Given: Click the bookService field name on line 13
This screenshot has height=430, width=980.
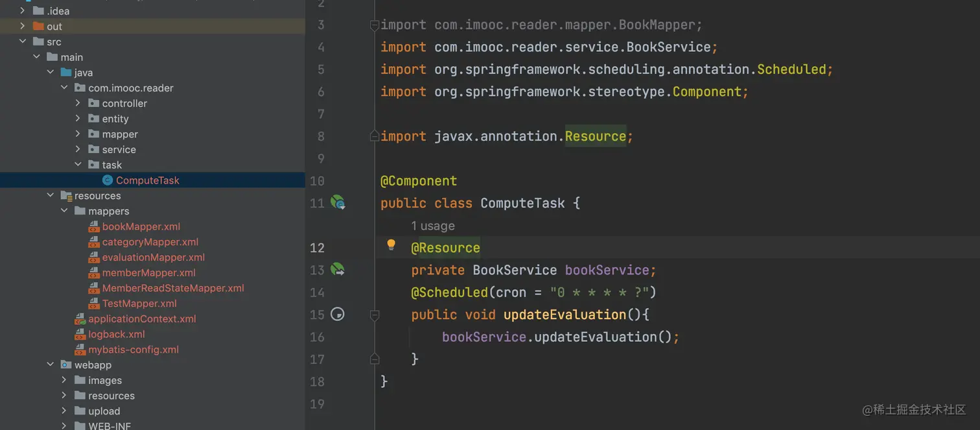Looking at the screenshot, I should [x=607, y=270].
